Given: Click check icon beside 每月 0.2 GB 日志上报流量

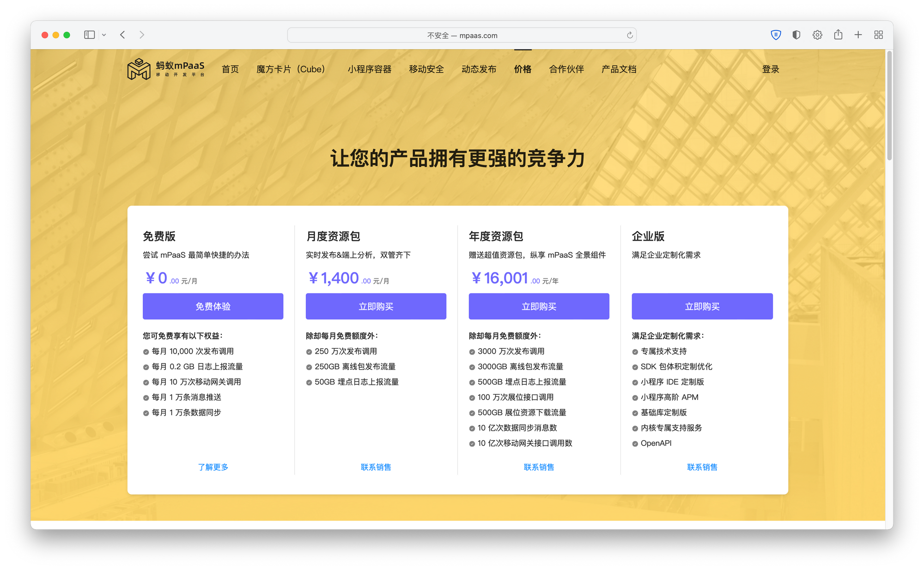Looking at the screenshot, I should 146,367.
